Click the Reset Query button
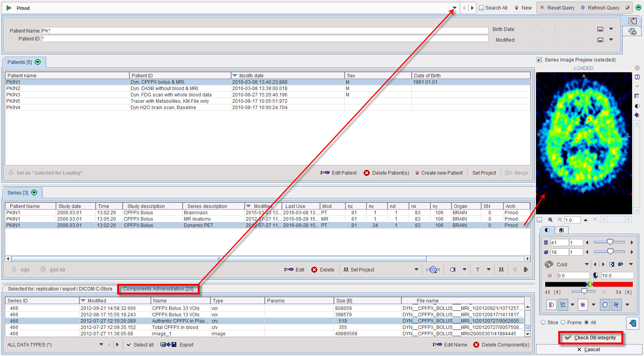The image size is (644, 356). click(x=557, y=8)
